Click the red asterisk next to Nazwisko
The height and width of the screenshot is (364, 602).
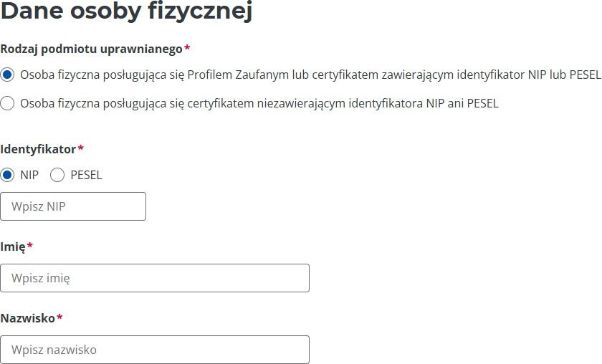(59, 317)
